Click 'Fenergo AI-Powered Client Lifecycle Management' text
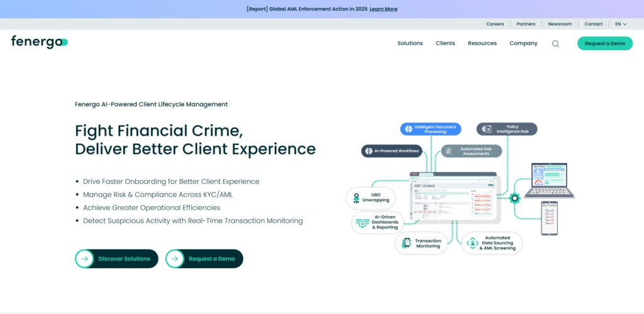Image resolution: width=644 pixels, height=314 pixels. 151,104
